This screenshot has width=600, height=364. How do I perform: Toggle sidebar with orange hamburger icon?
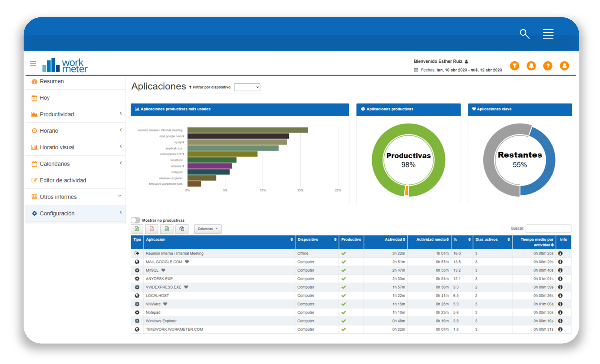coord(33,64)
